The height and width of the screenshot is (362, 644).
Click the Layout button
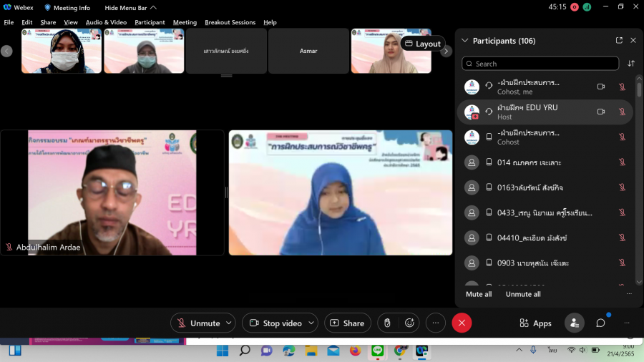[422, 44]
